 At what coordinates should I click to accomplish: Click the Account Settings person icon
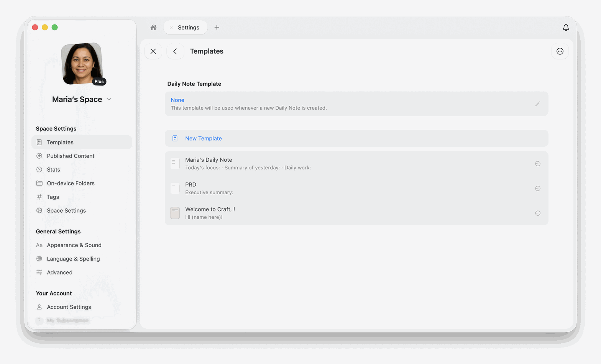[x=39, y=307]
